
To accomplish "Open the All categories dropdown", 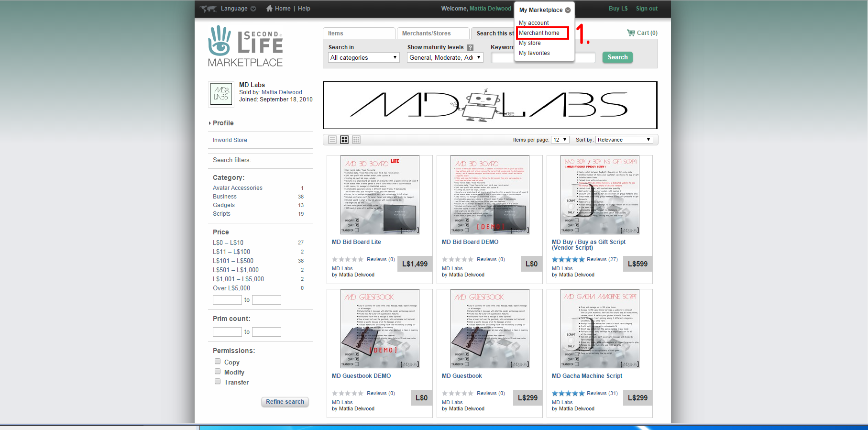I will coord(364,57).
